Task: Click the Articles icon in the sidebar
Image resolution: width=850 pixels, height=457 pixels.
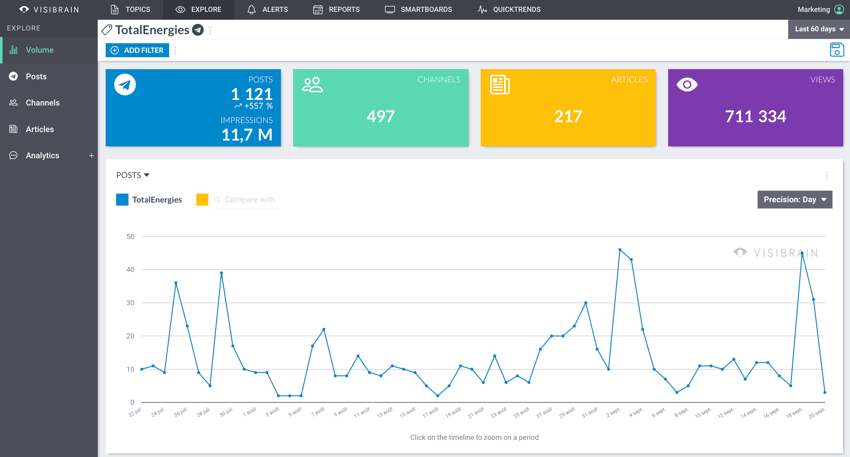Action: [14, 129]
